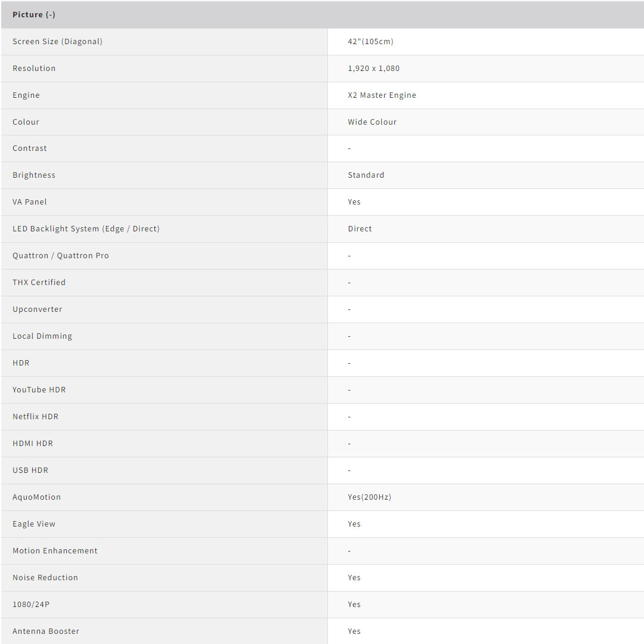Click the Wide Colour value

372,122
